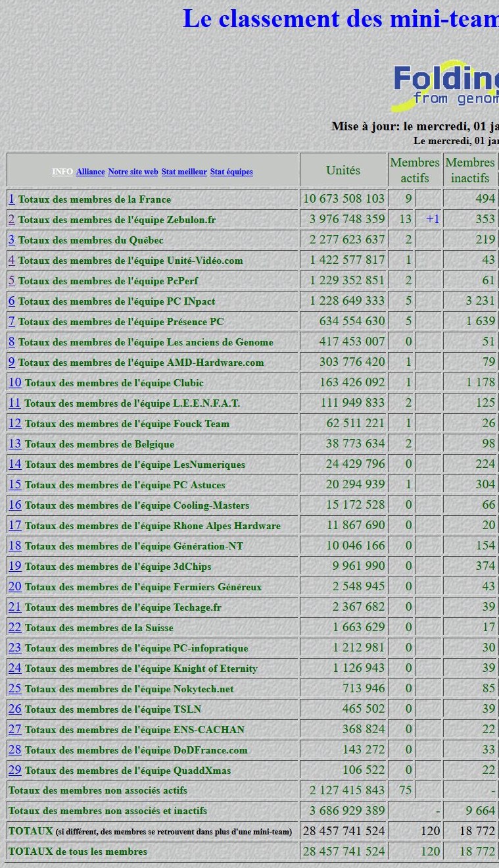Open the INFO link in table header
The width and height of the screenshot is (499, 868).
pyautogui.click(x=62, y=172)
